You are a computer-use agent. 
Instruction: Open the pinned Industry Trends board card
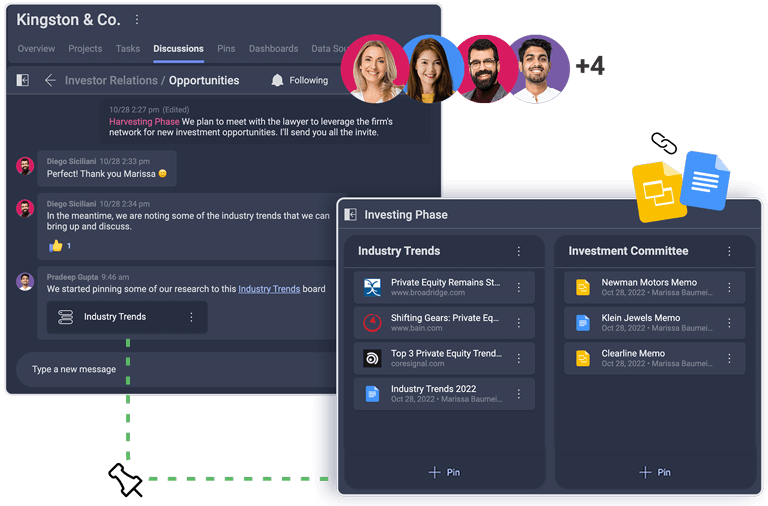[127, 317]
